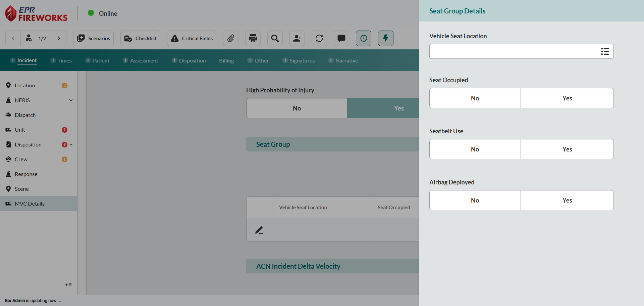Click the Critical Fields button
Viewport: 644px width, 306px height.
click(192, 38)
